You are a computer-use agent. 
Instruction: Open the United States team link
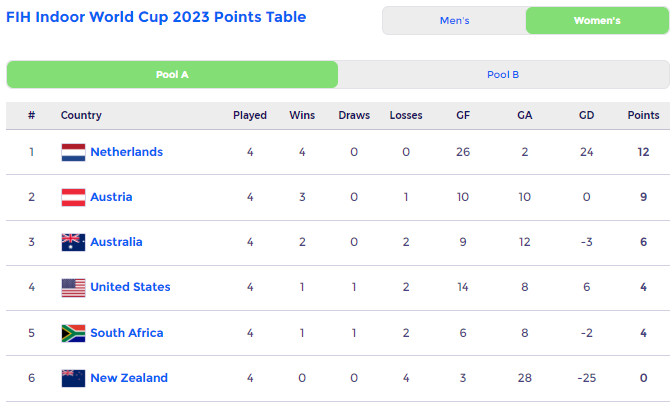130,287
